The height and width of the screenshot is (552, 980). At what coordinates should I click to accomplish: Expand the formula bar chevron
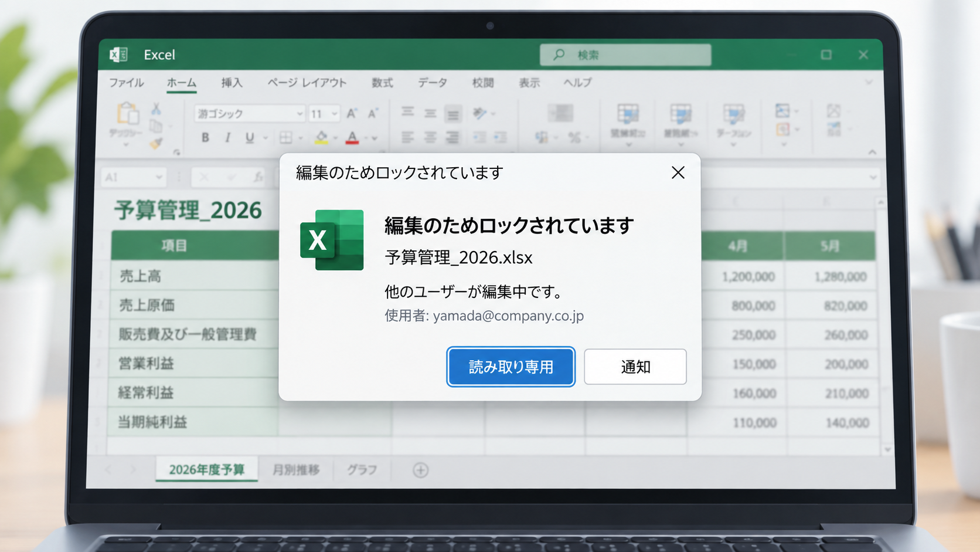pos(873,177)
